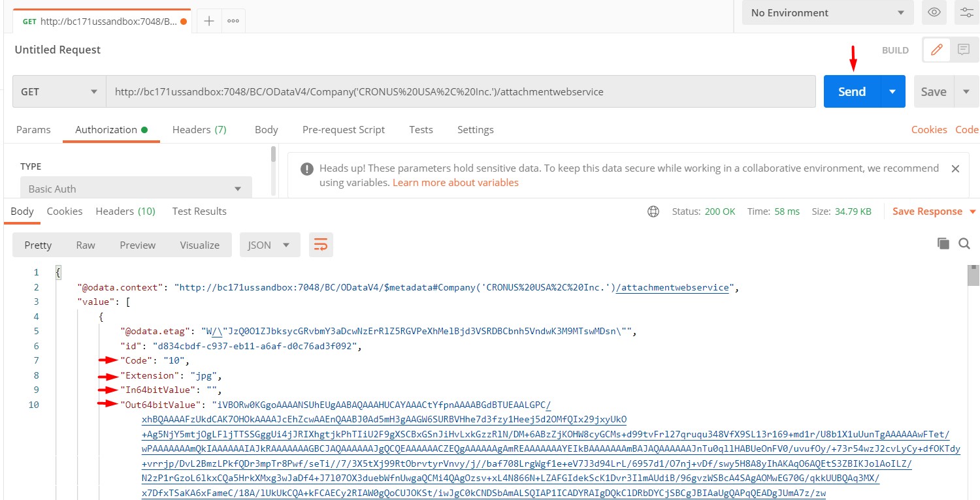Change response format via the JSON dropdown
Viewport: 980px width, 500px height.
click(269, 245)
